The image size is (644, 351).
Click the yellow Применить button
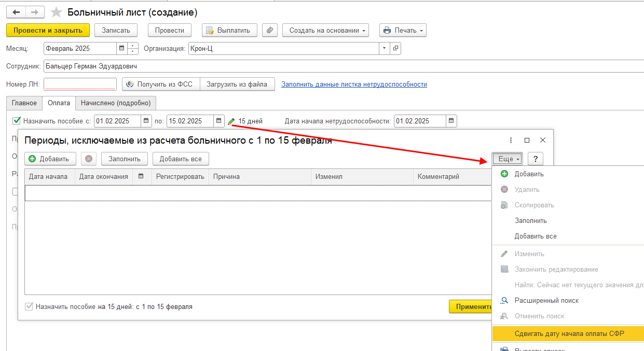pos(471,306)
